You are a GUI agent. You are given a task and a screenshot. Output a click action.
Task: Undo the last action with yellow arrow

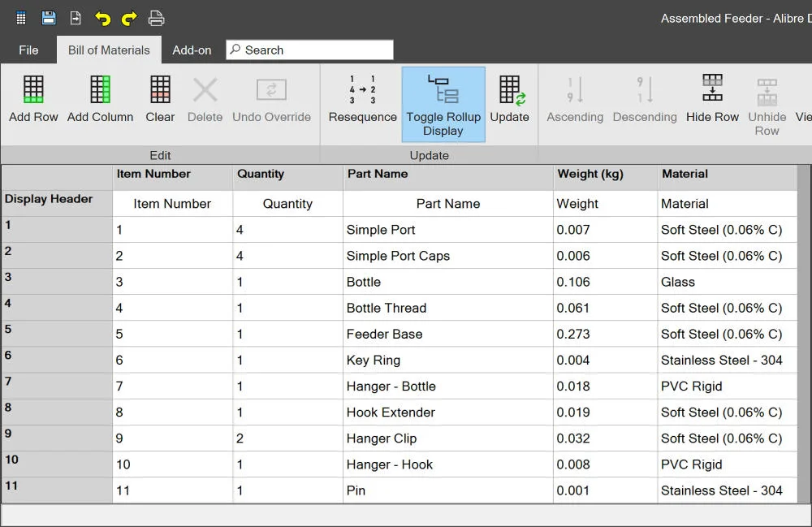click(x=102, y=19)
